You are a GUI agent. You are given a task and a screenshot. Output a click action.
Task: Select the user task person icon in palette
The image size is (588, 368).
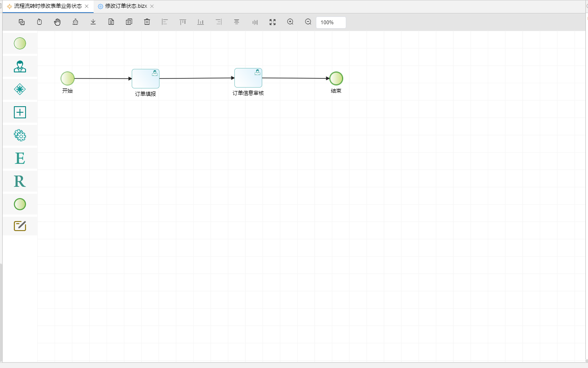(x=20, y=66)
